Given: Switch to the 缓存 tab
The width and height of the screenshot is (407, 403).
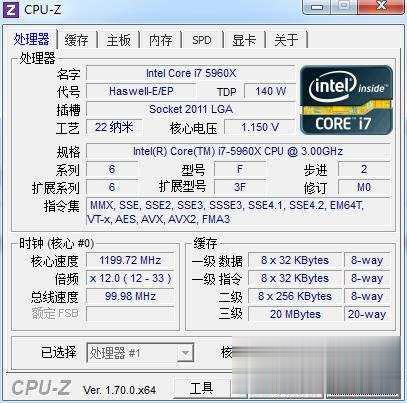Looking at the screenshot, I should coord(77,40).
